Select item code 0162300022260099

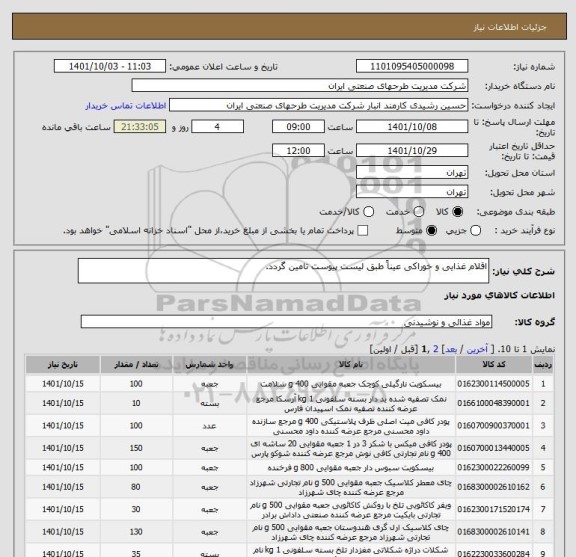coord(493,468)
